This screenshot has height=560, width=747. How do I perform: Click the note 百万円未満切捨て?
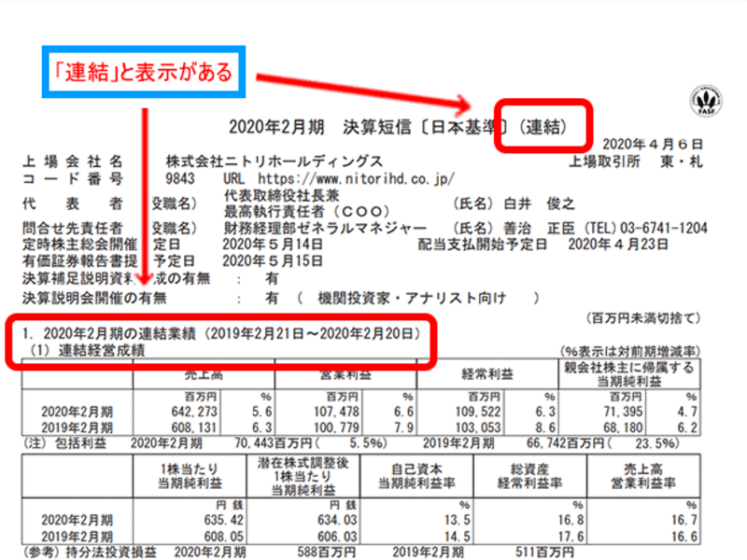[643, 318]
